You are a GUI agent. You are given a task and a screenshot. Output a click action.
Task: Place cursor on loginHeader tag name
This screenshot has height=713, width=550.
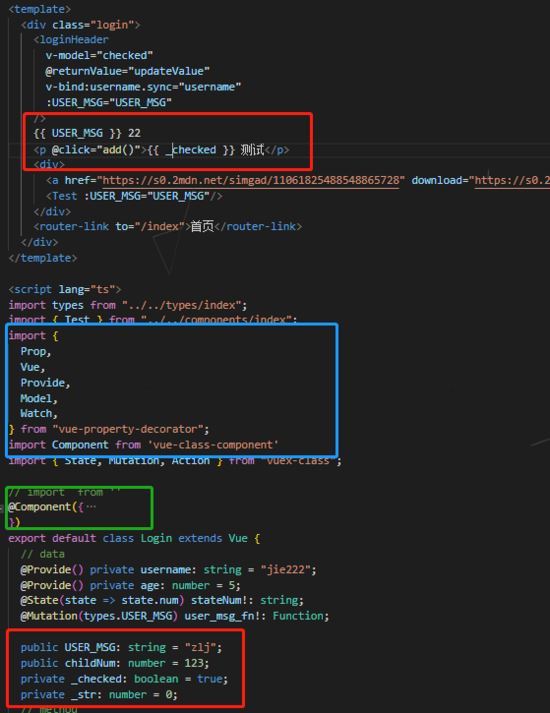[74, 40]
